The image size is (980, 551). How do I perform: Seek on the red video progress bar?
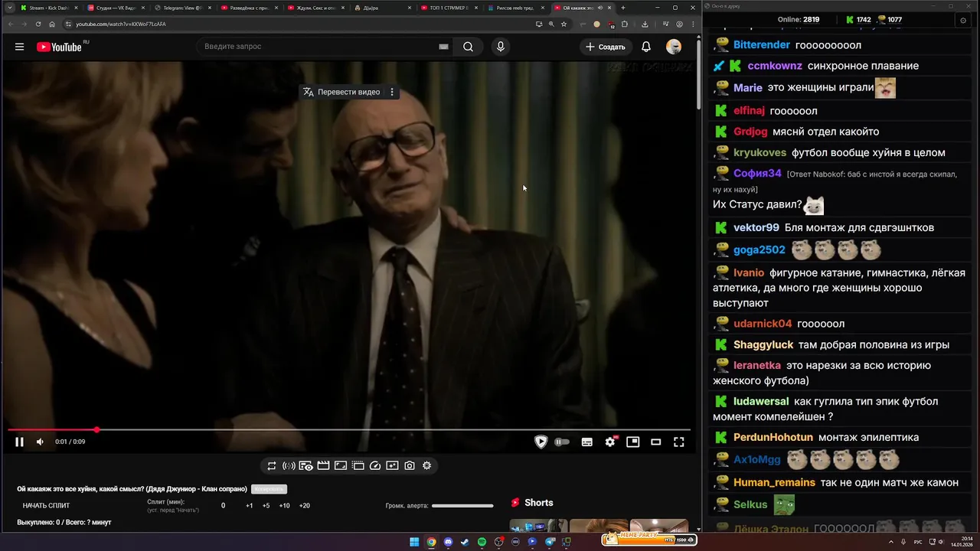point(349,430)
